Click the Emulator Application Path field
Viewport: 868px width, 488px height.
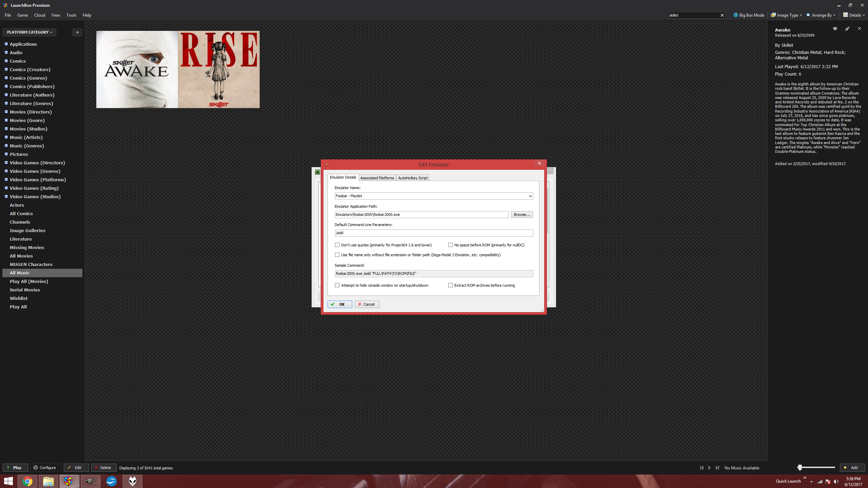point(421,215)
